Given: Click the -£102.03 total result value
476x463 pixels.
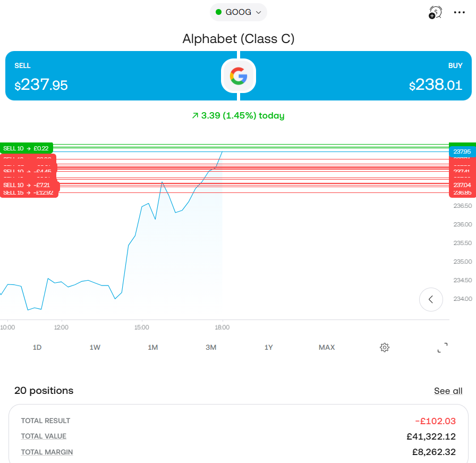Looking at the screenshot, I should point(435,421).
